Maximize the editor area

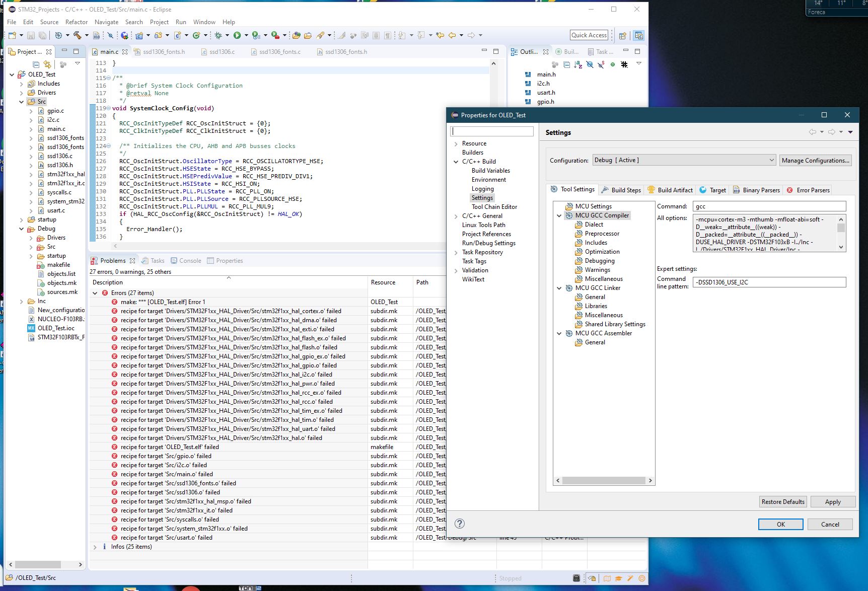[x=496, y=51]
